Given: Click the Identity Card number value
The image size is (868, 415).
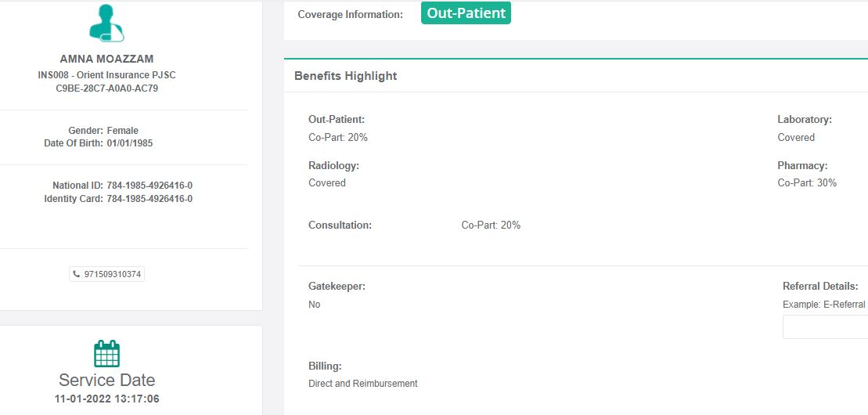Looking at the screenshot, I should tap(149, 199).
